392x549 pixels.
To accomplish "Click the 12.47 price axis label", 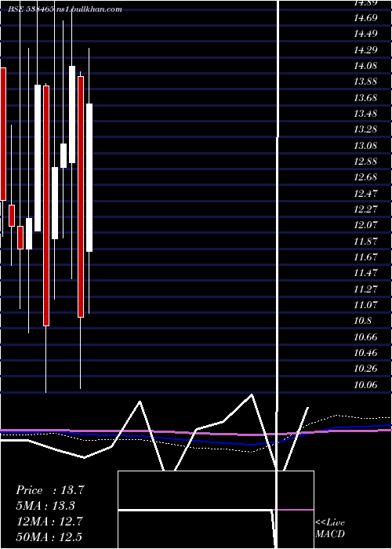I will point(365,193).
